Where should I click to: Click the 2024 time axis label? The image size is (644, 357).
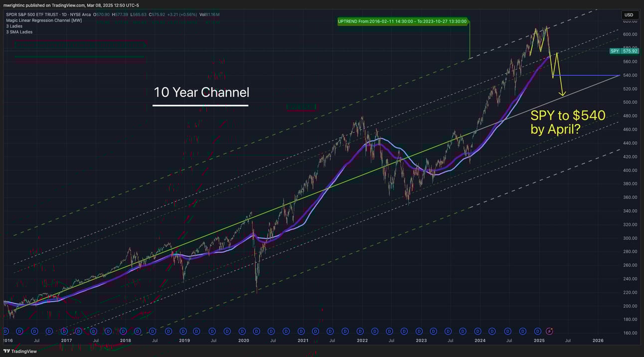[x=480, y=341]
